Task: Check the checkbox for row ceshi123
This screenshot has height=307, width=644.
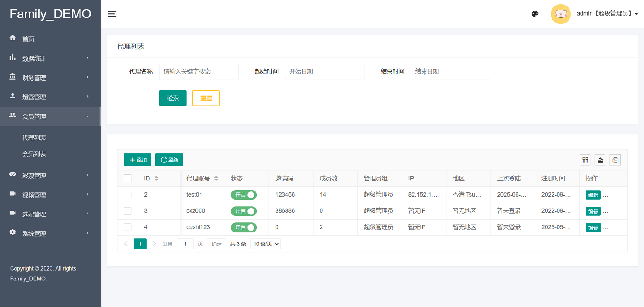Action: (127, 227)
